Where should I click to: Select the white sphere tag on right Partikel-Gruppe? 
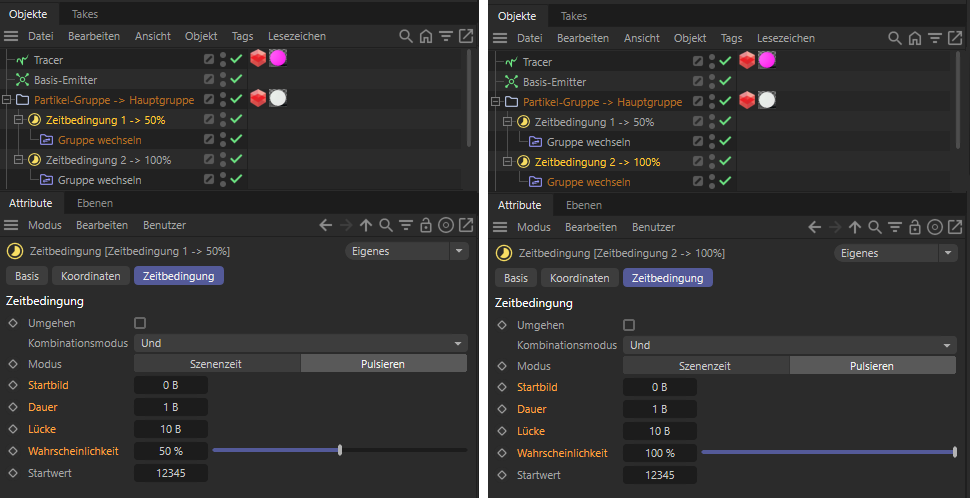click(766, 100)
